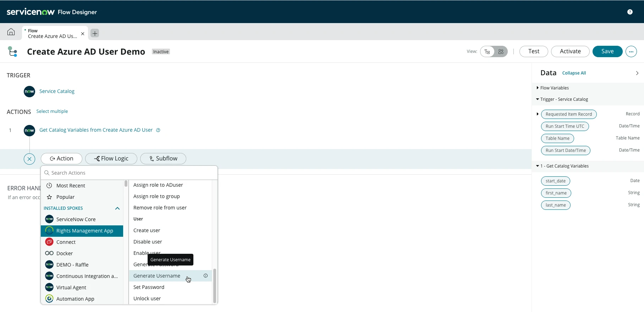644x312 pixels.
Task: Click Automation App spoke icon
Action: coord(49,299)
